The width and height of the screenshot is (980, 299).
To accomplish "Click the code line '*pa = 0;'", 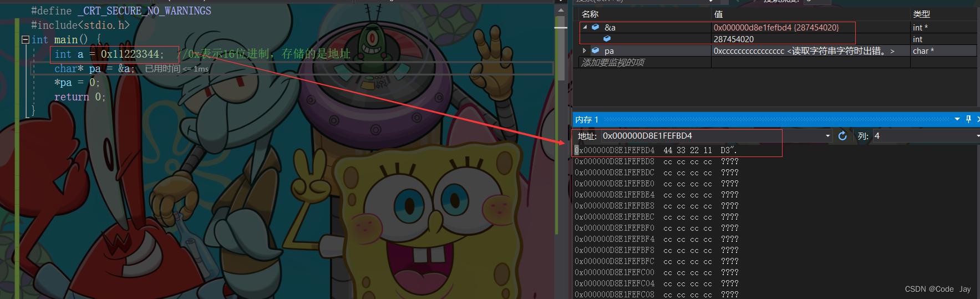I will pyautogui.click(x=77, y=83).
